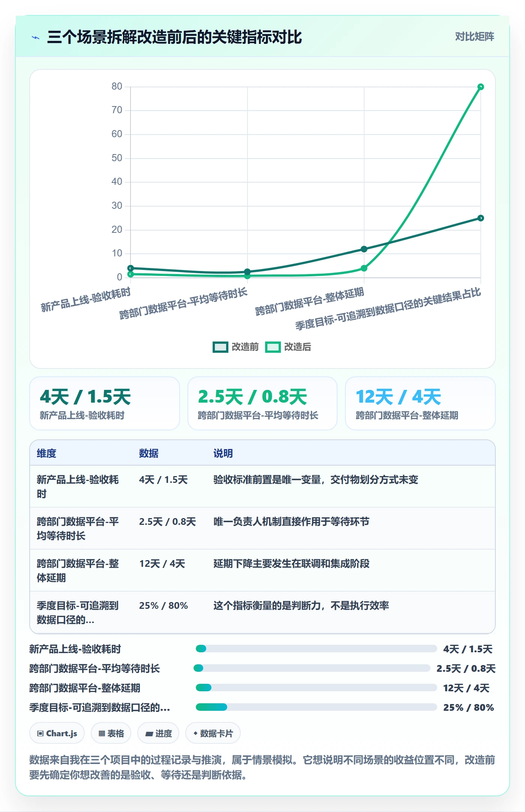
Task: Click note 延期下降主要发生在联调和集成阶段
Action: pos(291,563)
